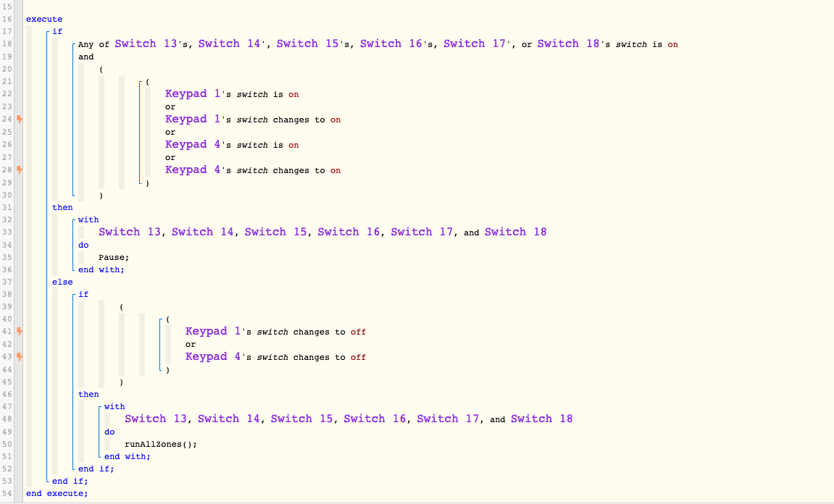Select 'Switch 14' on line 33
This screenshot has width=834, height=504.
coord(203,232)
